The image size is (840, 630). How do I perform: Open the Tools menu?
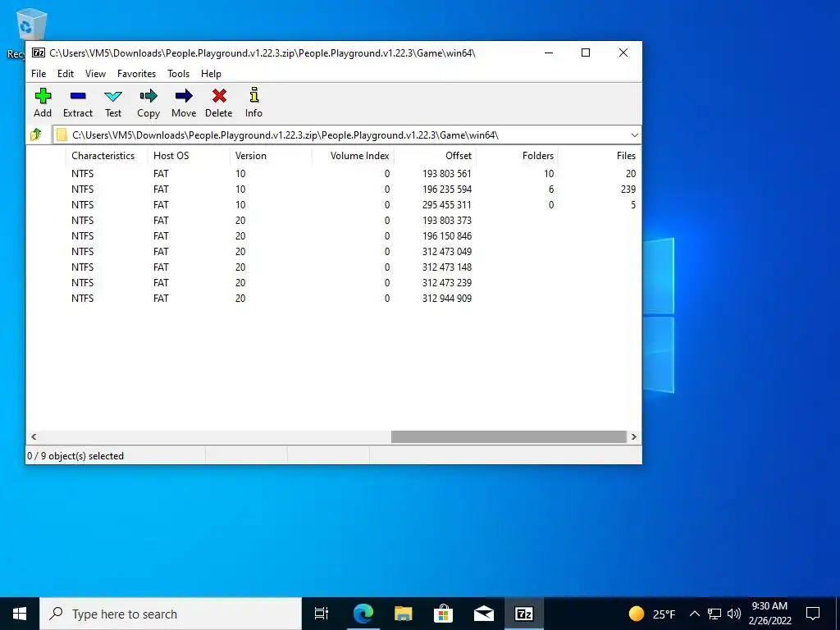click(x=178, y=73)
